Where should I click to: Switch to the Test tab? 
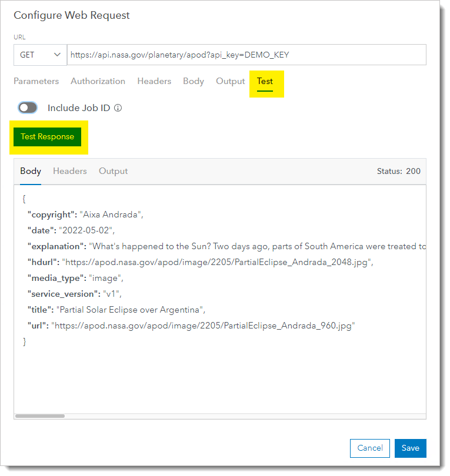(265, 81)
